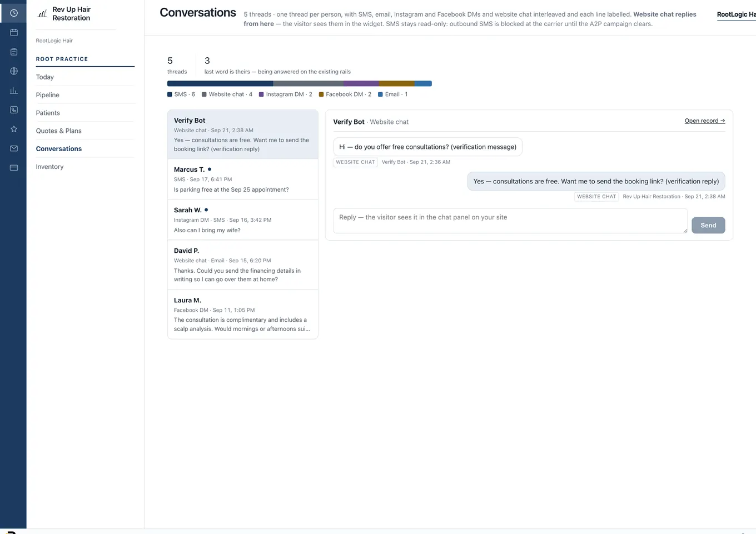Image resolution: width=756 pixels, height=534 pixels.
Task: Click the RootLogic Hair label in the sidebar
Action: (x=54, y=41)
